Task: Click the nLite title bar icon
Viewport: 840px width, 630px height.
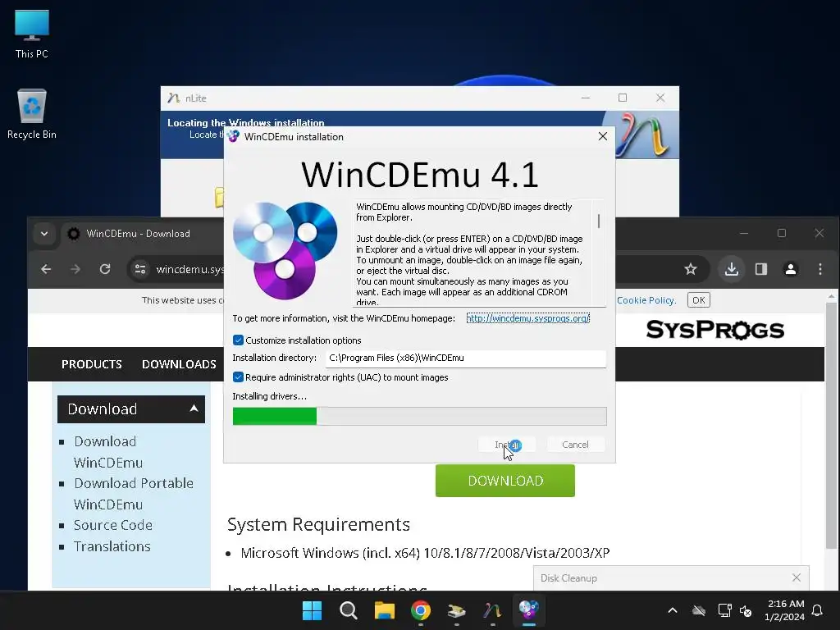Action: tap(173, 98)
